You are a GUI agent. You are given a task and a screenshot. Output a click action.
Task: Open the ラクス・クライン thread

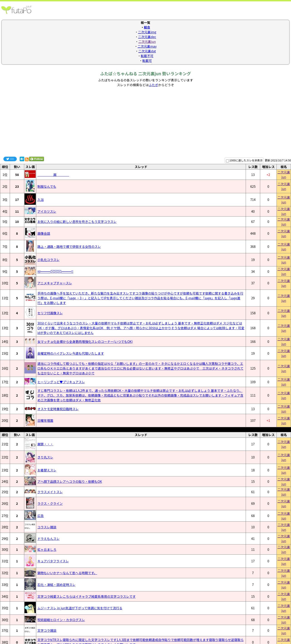click(50, 503)
